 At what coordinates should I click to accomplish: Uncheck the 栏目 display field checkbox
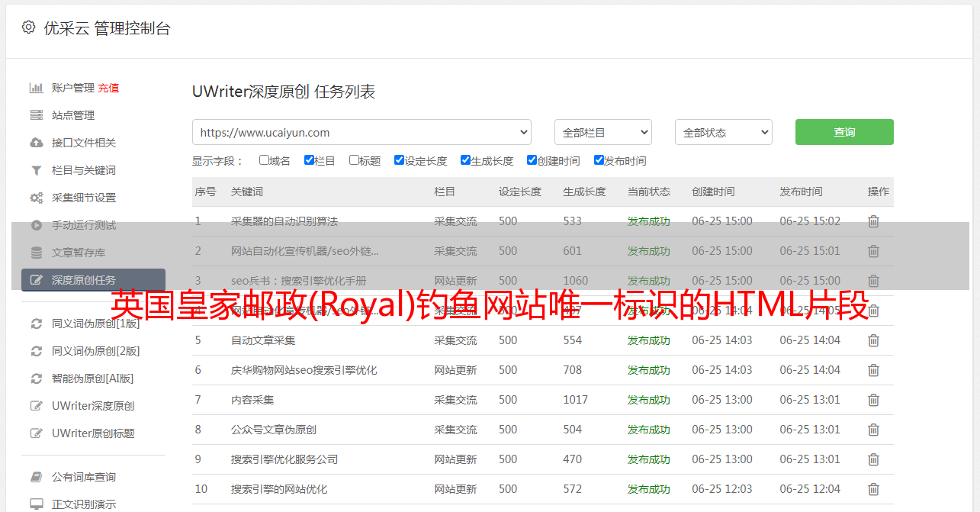(x=309, y=160)
